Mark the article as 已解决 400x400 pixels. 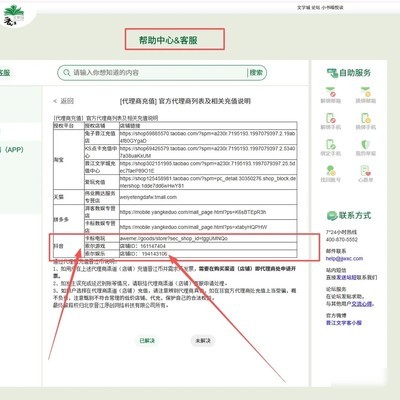(147, 340)
